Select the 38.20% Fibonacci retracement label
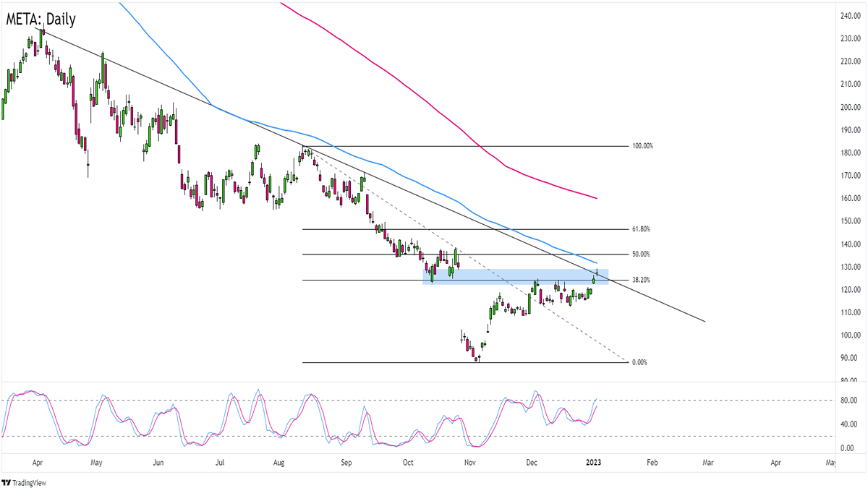Viewport: 868px width, 488px height. (640, 280)
